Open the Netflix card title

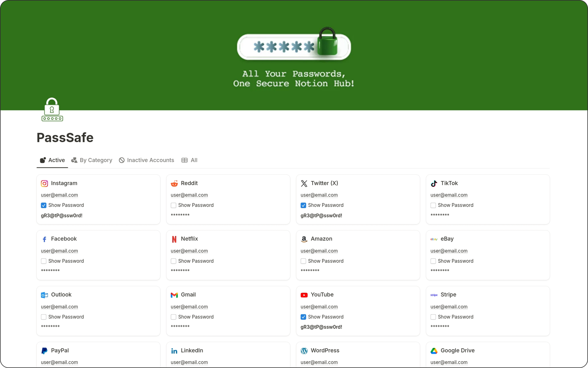click(x=189, y=239)
